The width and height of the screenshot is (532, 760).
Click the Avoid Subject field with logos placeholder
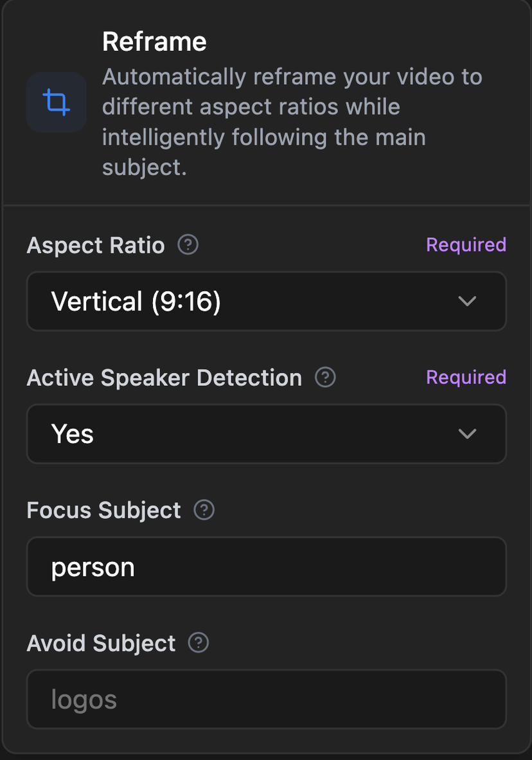(x=267, y=699)
